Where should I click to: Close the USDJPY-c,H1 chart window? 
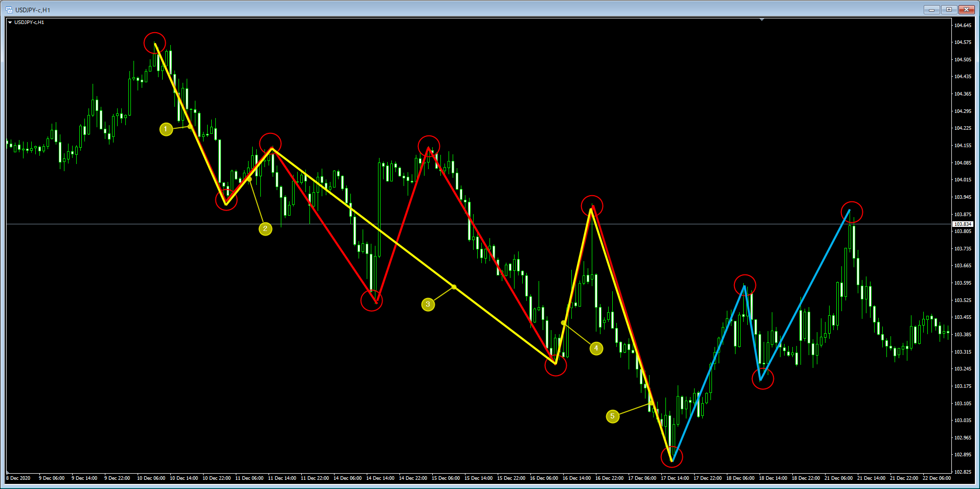click(x=966, y=10)
